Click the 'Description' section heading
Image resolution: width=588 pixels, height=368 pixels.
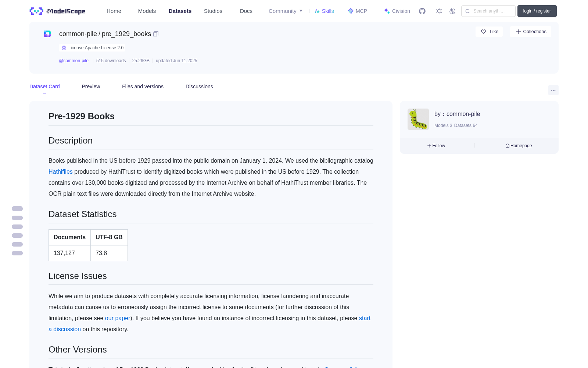pos(71,141)
